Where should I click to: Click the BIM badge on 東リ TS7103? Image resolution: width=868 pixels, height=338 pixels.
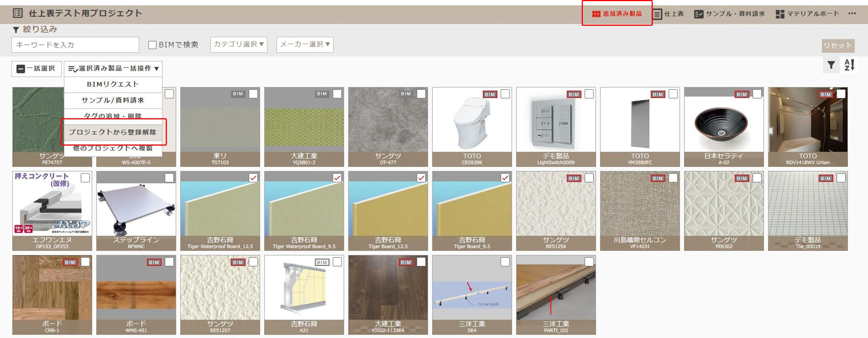click(x=238, y=94)
